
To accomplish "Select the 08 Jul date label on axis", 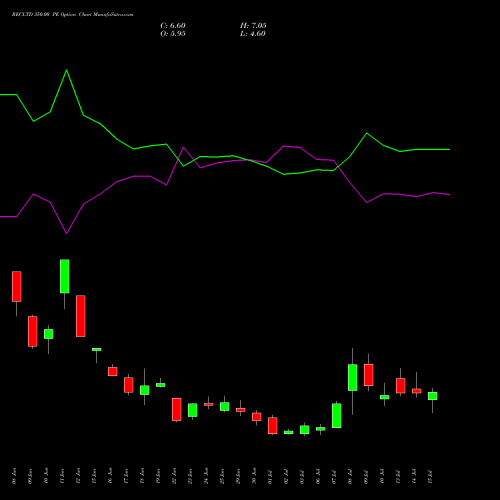I will click(x=350, y=476).
